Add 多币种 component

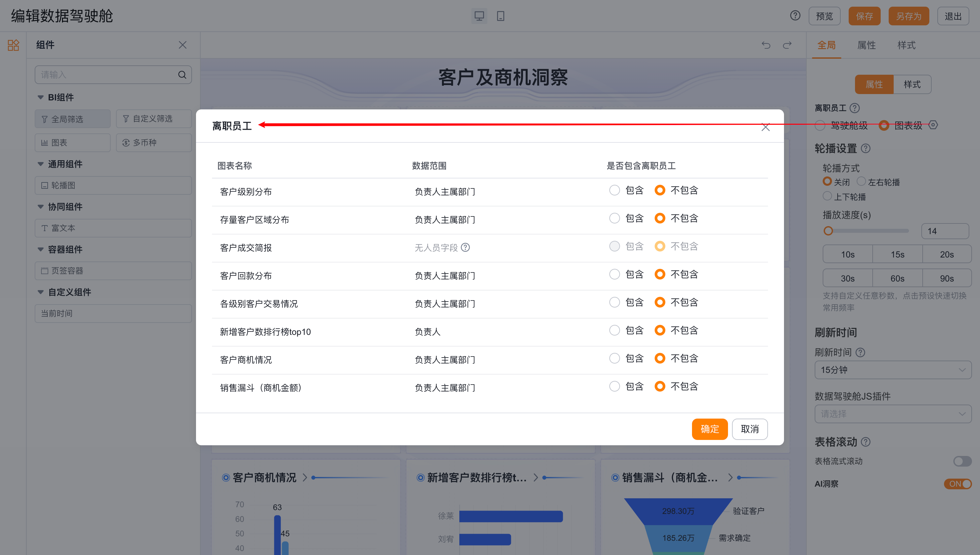pos(154,142)
